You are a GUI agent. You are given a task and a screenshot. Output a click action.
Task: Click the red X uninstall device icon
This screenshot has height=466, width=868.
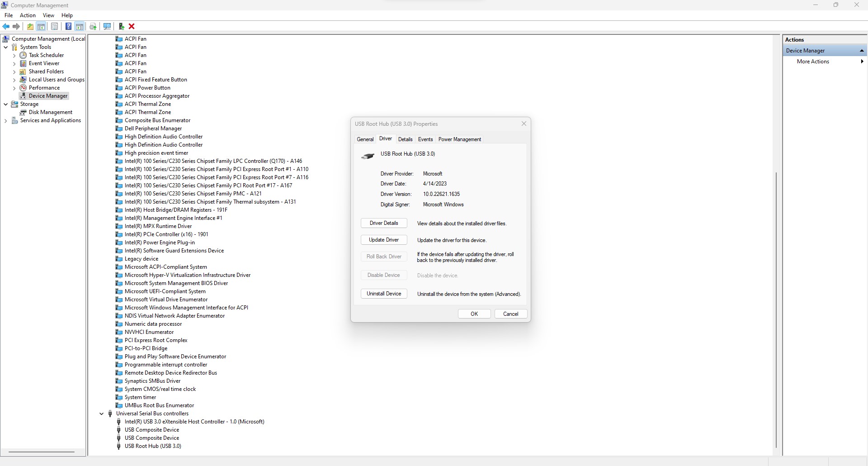point(132,26)
